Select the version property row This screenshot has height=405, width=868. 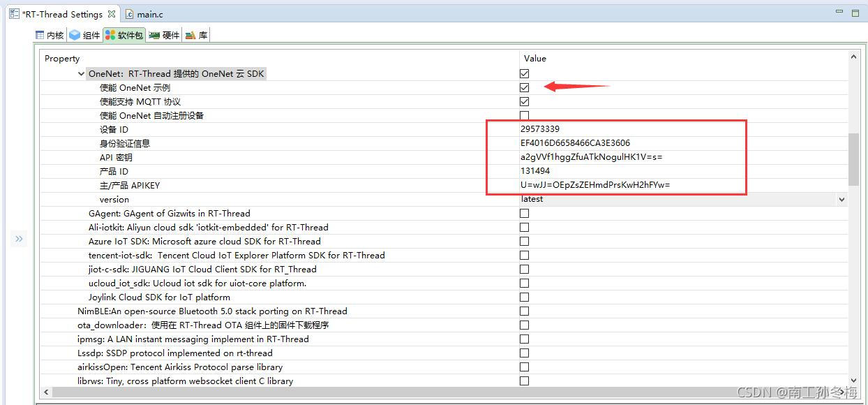(x=114, y=199)
